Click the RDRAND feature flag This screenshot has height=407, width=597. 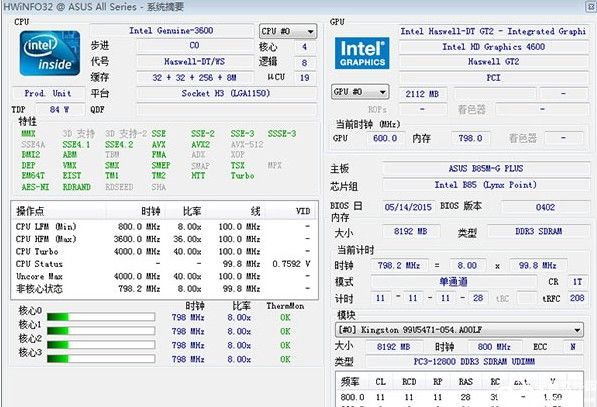[77, 187]
